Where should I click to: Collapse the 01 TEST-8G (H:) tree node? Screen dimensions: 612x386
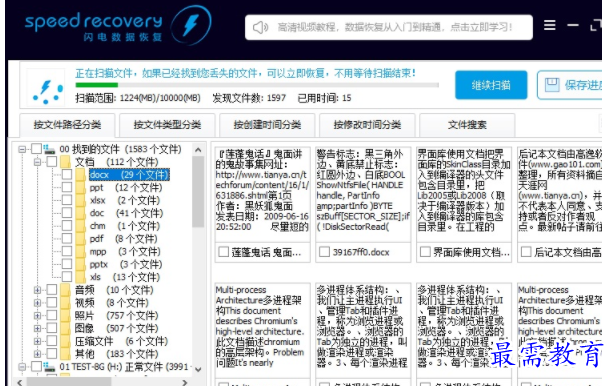click(x=22, y=366)
